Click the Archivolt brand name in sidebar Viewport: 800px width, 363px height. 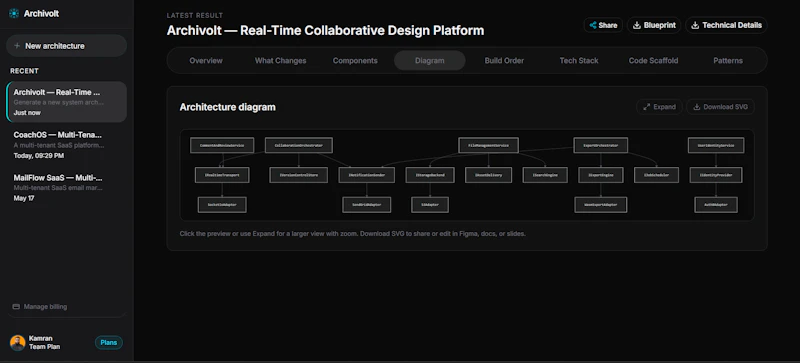pos(41,14)
